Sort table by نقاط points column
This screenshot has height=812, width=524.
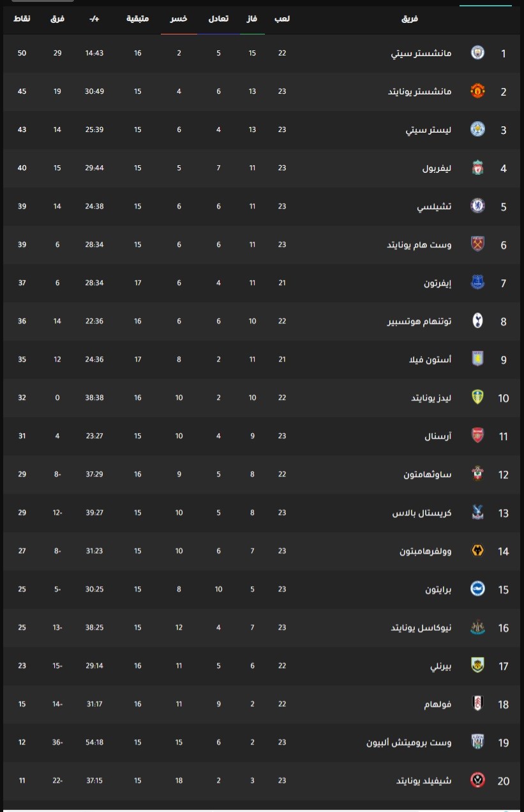22,19
